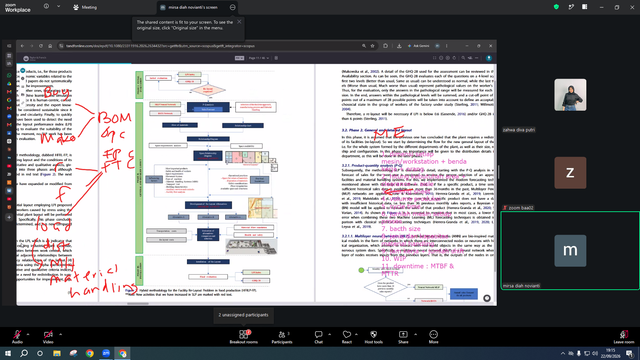Switch to the Meeting tab
This screenshot has height=360, width=640.
coord(85,7)
